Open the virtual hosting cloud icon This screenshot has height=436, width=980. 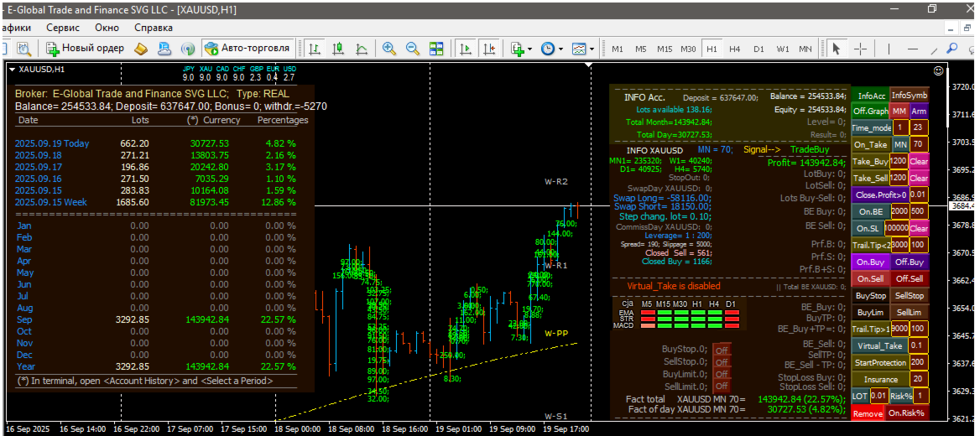(164, 48)
